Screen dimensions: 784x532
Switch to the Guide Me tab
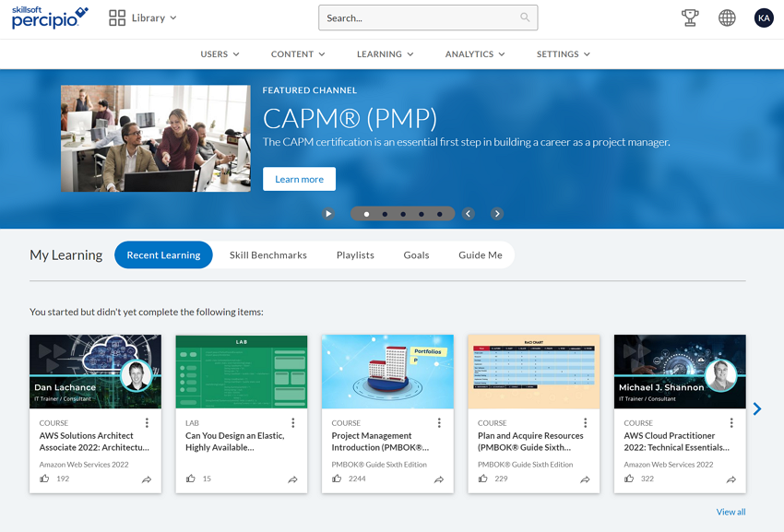point(481,255)
